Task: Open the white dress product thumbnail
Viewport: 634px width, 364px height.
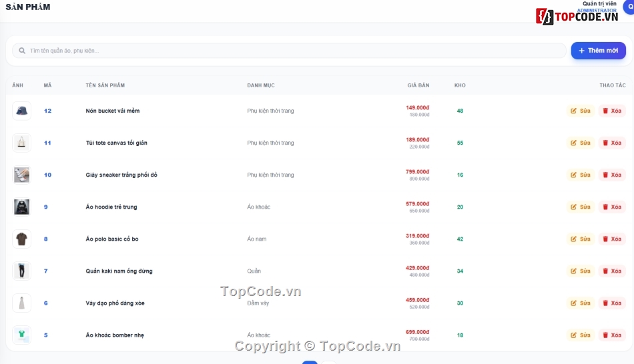Action: click(x=22, y=303)
